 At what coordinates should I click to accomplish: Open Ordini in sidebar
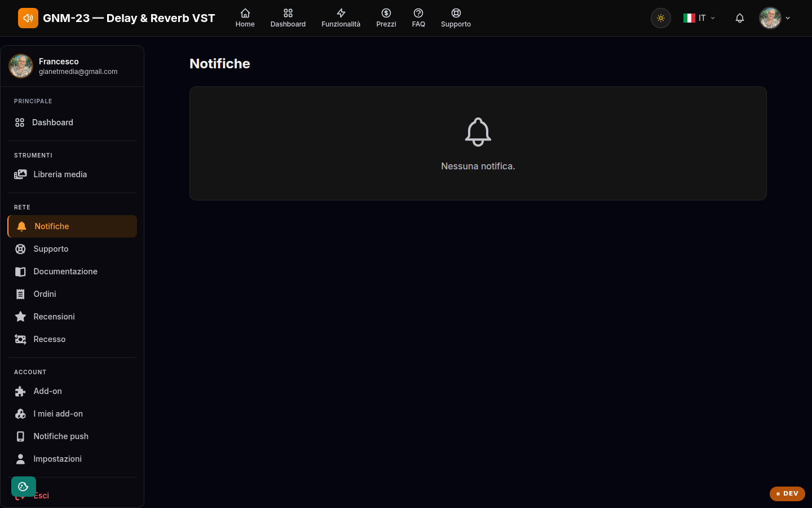[72, 294]
